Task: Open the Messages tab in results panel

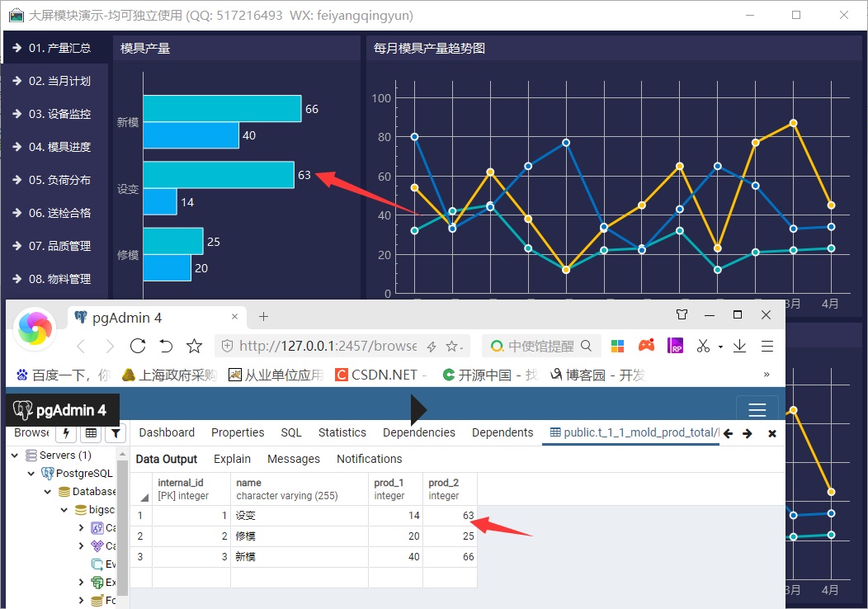Action: tap(293, 459)
